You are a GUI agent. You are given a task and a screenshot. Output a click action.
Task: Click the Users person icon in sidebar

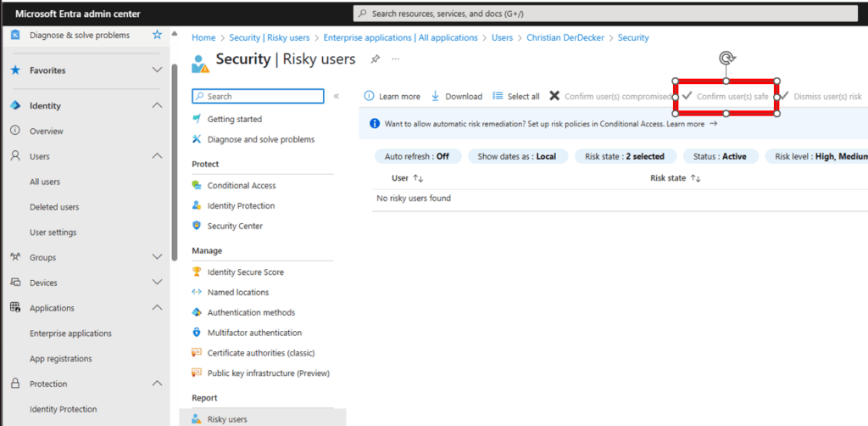click(15, 156)
